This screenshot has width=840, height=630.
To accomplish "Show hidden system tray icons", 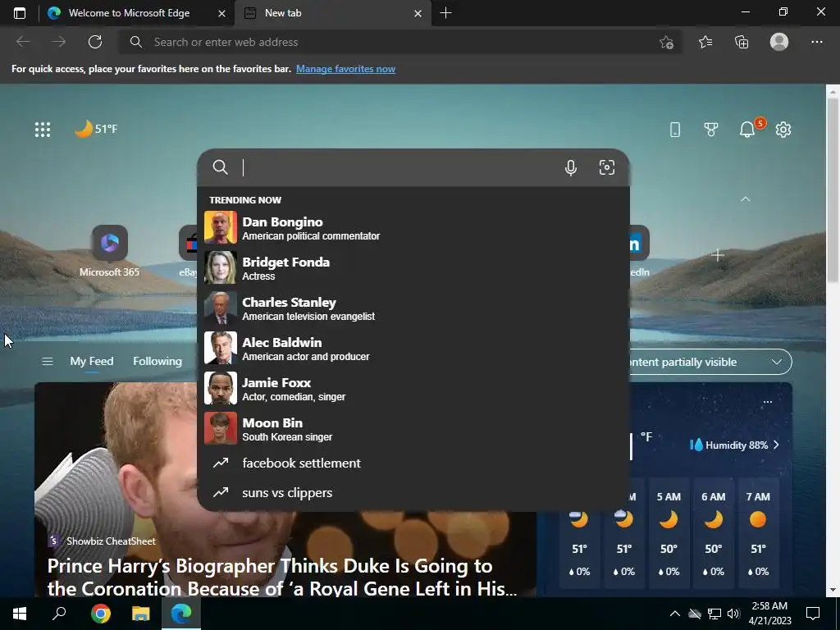I will point(675,614).
